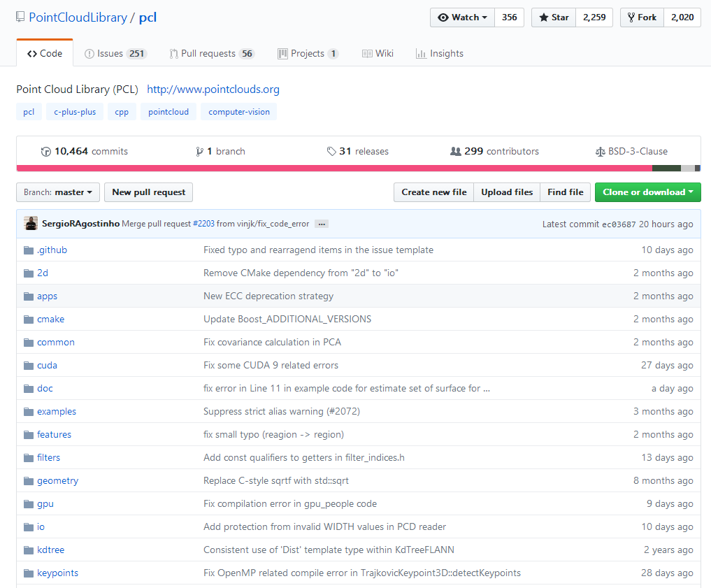711x588 pixels.
Task: Click the .github folder icon
Action: 29,250
